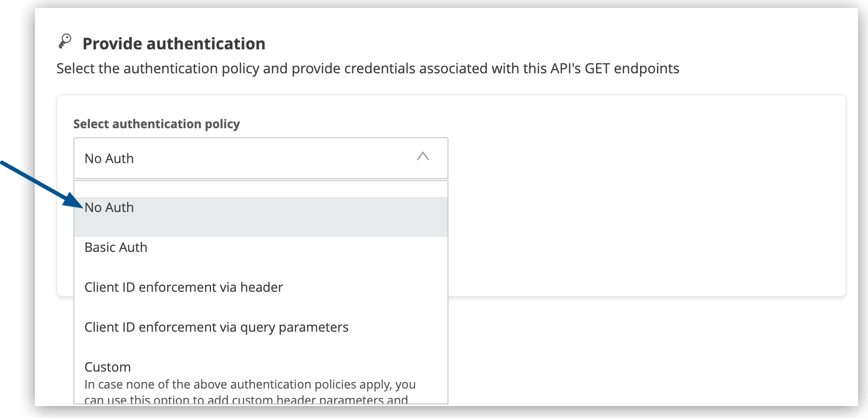Image resolution: width=868 pixels, height=418 pixels.
Task: Pick Client ID enforcement via query parameters
Action: click(261, 336)
